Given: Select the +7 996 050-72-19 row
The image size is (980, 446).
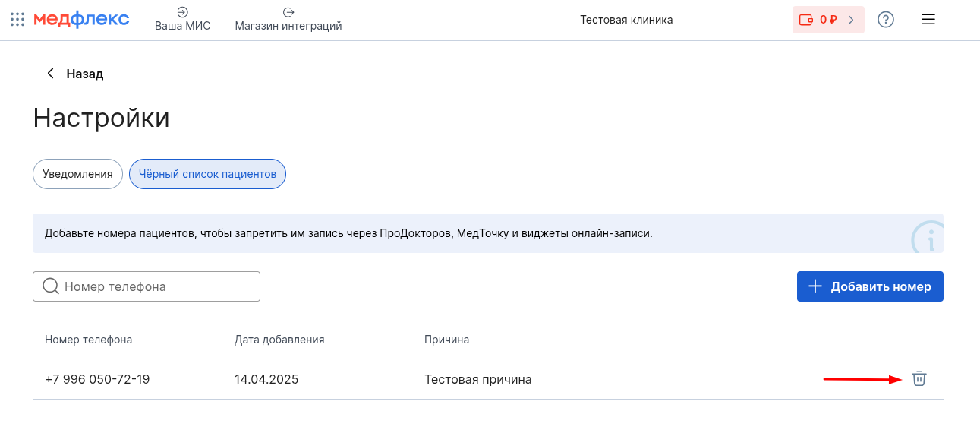Looking at the screenshot, I should (x=488, y=379).
